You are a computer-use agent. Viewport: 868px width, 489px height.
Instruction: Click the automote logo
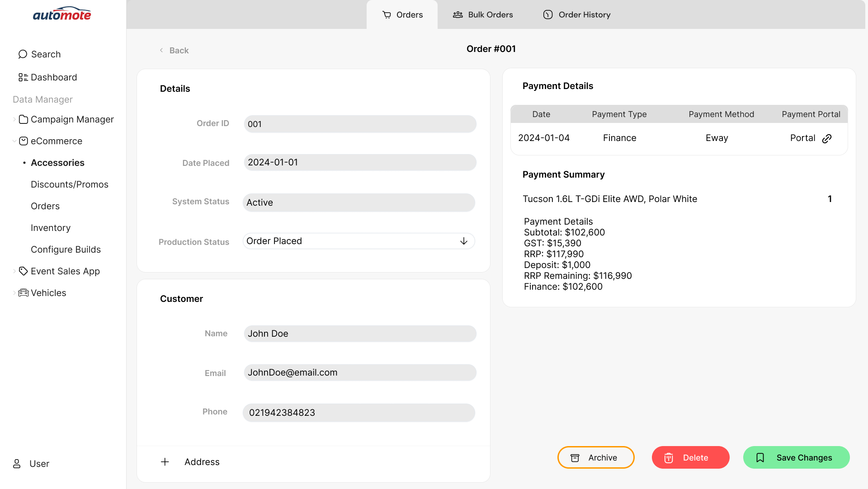[62, 14]
